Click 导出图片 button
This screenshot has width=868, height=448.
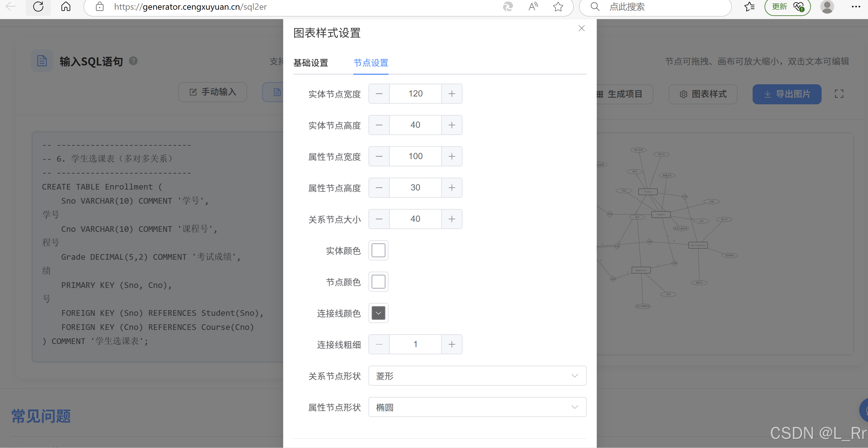(786, 94)
